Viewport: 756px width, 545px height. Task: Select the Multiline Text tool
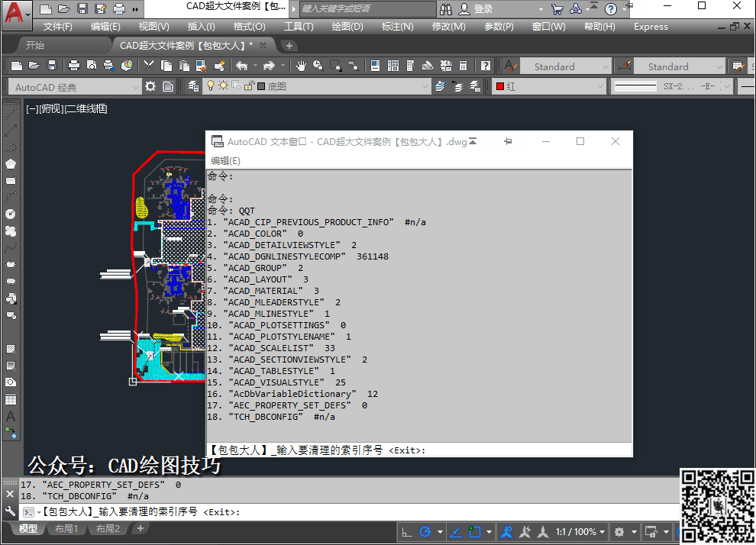click(x=11, y=416)
